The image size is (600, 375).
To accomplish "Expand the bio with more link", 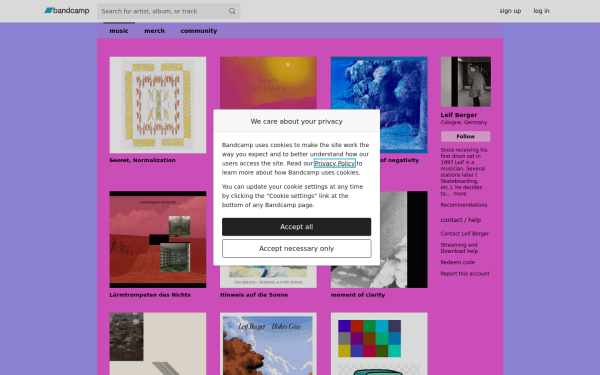I will click(460, 194).
